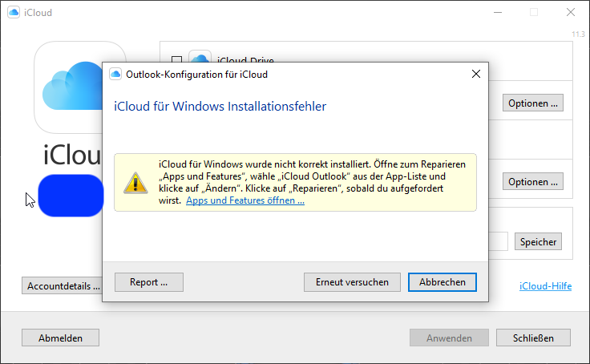The width and height of the screenshot is (590, 364).
Task: Open the Apps und Features öffnen link
Action: point(245,201)
